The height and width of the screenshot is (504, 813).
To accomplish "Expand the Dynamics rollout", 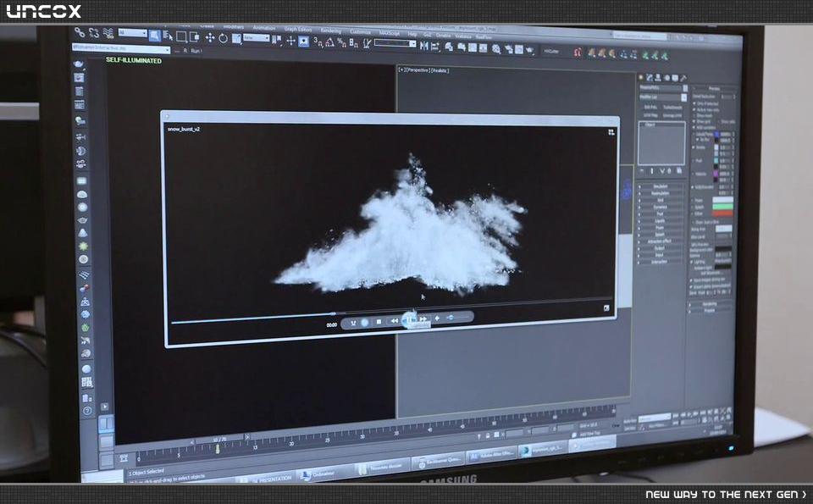I will click(661, 207).
